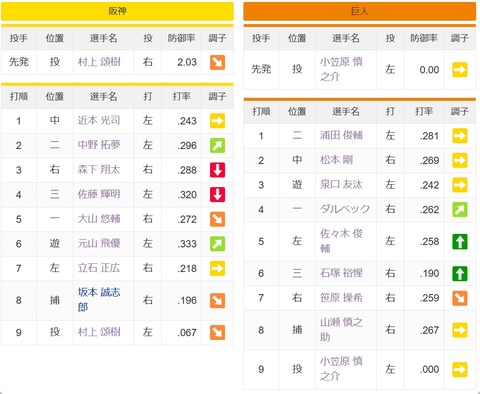This screenshot has width=480, height=394.
Task: Click 近本 光司's yellow sideways condition arrow
Action: pos(217,121)
